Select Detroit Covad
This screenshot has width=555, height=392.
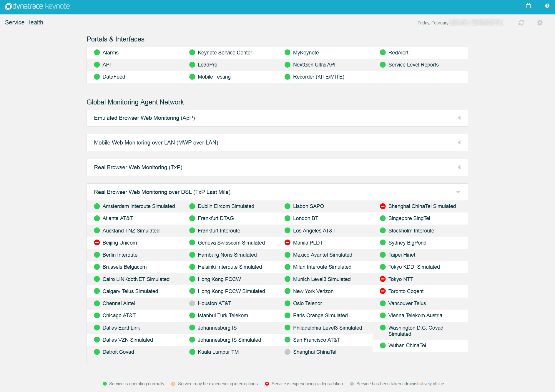[x=118, y=352]
